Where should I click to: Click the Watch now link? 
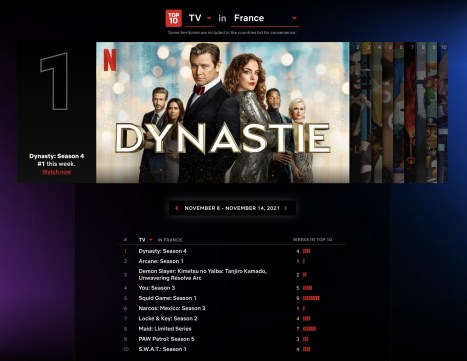click(57, 172)
